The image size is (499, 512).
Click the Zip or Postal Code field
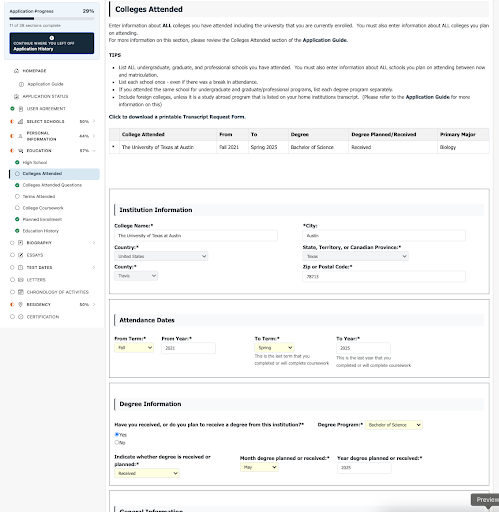384,276
